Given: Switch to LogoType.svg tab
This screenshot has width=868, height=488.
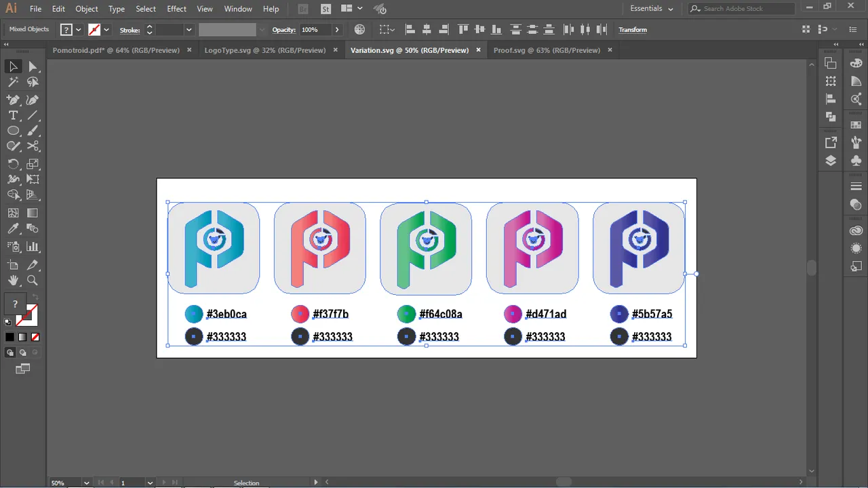Looking at the screenshot, I should click(265, 50).
